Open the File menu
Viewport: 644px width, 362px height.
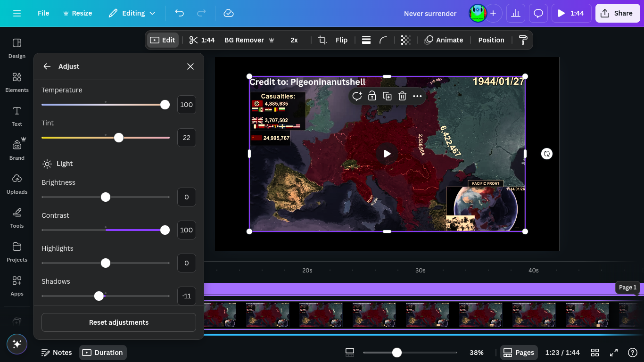click(43, 13)
